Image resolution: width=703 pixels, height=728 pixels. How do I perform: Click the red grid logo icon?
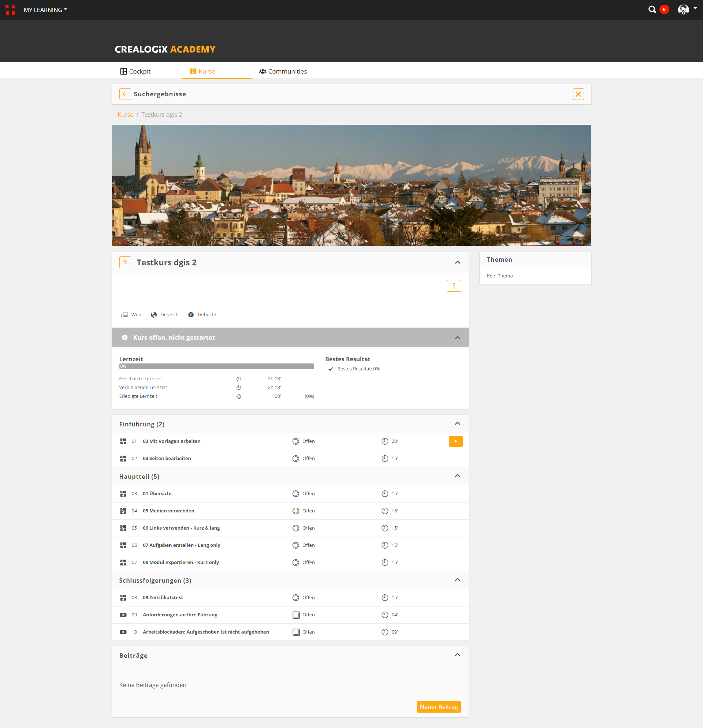[x=10, y=10]
